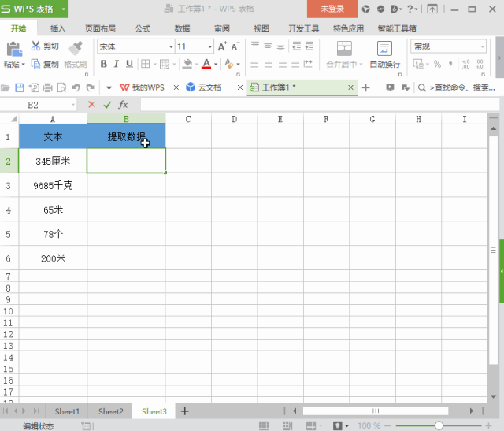Image resolution: width=504 pixels, height=431 pixels.
Task: Increase decimal places
Action: pos(465,64)
